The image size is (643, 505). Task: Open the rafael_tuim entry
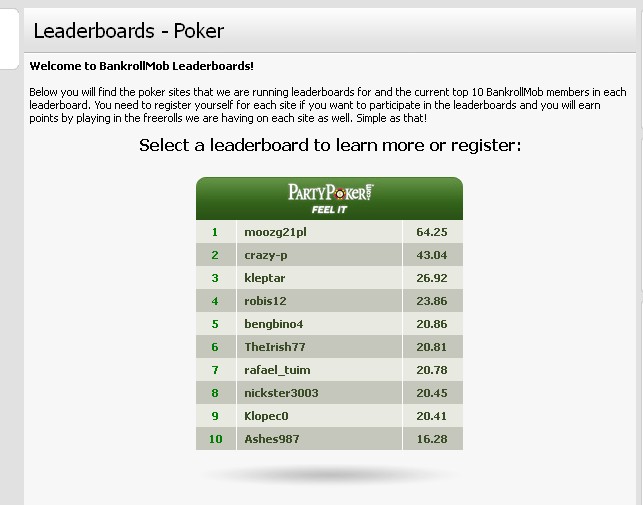pos(277,370)
